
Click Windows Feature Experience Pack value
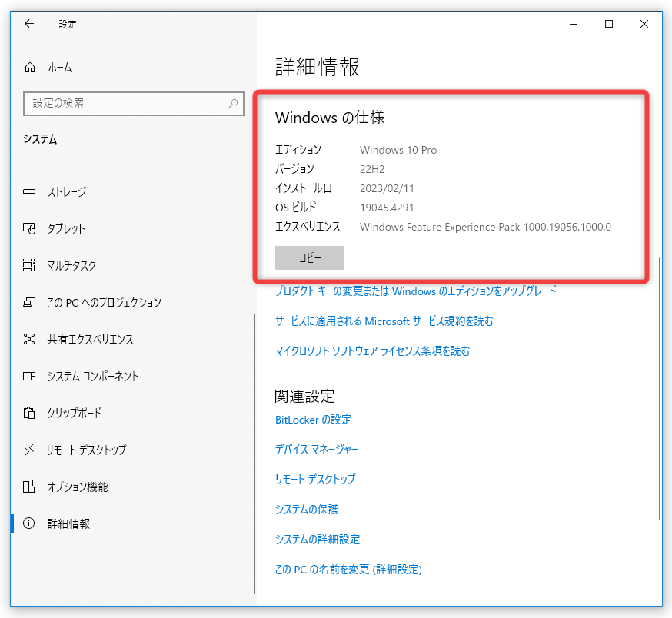click(485, 227)
